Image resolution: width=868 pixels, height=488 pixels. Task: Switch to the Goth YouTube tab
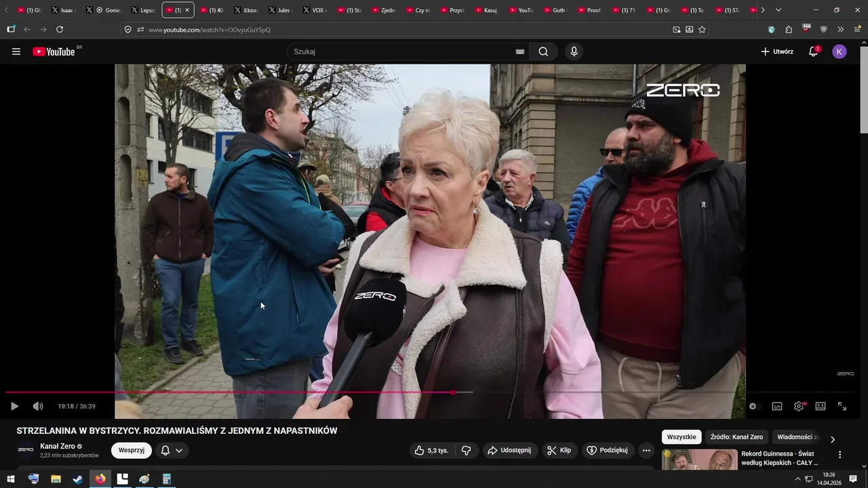555,10
